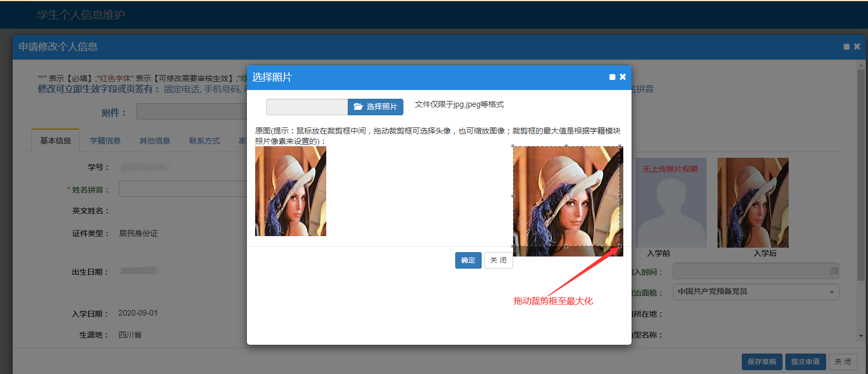Screen dimensions: 868x374
Task: Select the 联系方式 tab
Action: [204, 141]
